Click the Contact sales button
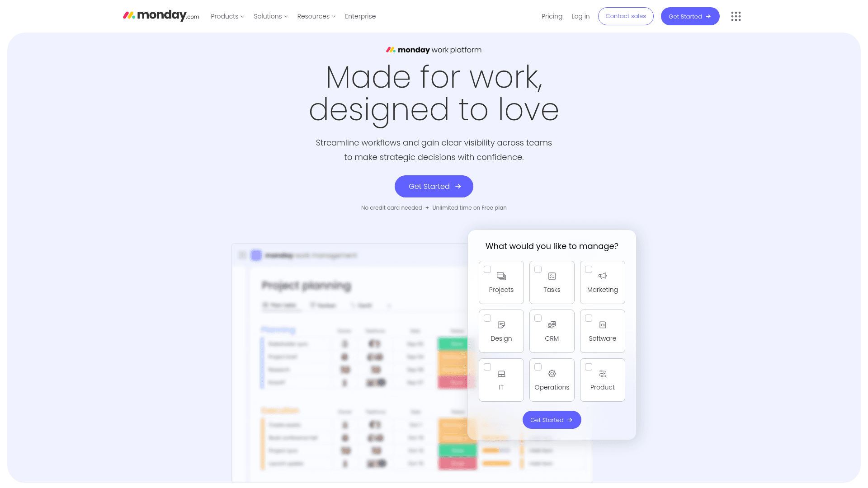The height and width of the screenshot is (488, 868). [625, 16]
